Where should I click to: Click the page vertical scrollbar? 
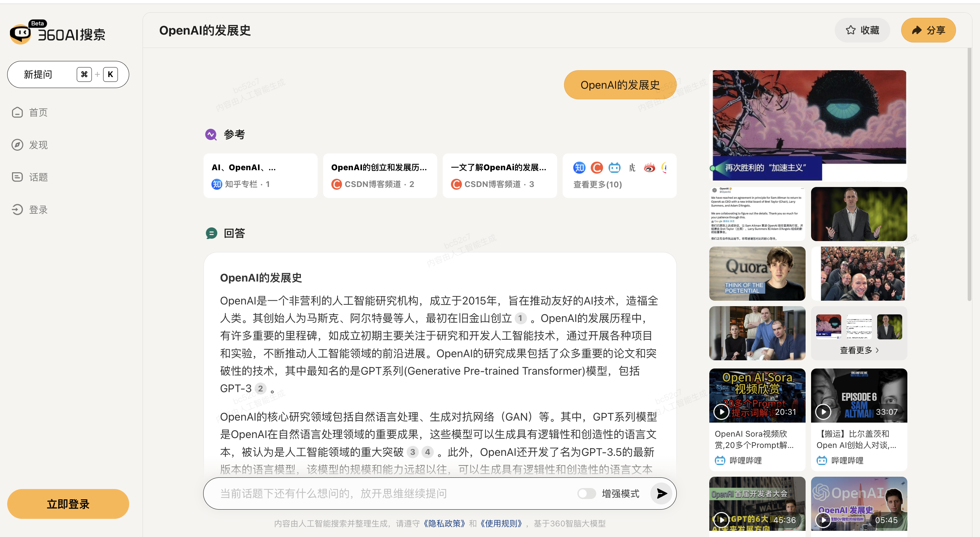coord(969,175)
